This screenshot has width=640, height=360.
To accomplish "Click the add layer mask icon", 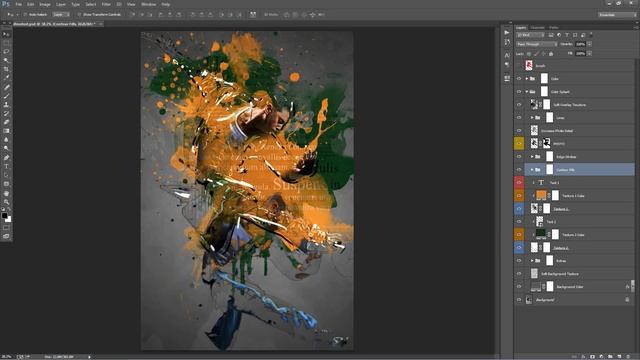I will click(x=592, y=356).
